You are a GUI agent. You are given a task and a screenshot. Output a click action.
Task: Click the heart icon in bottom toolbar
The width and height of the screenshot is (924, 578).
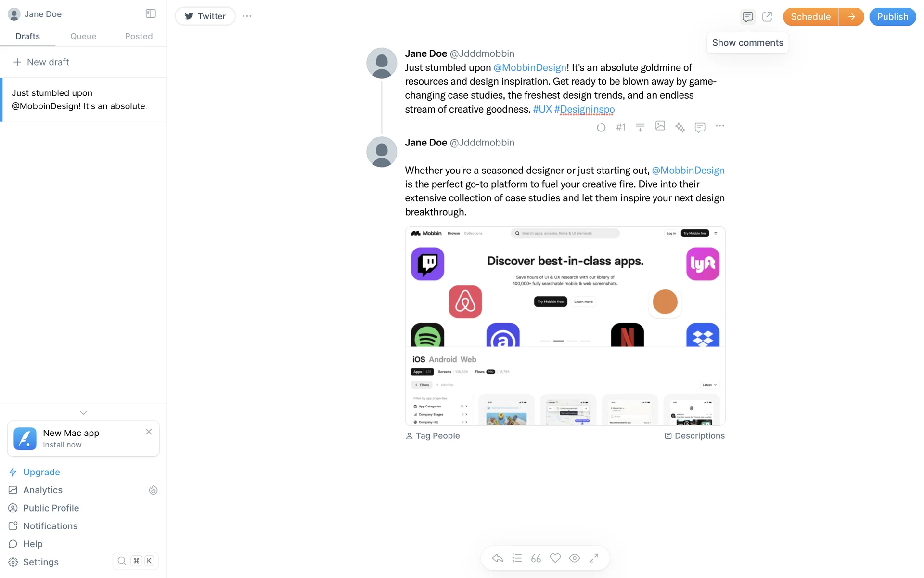pyautogui.click(x=555, y=558)
